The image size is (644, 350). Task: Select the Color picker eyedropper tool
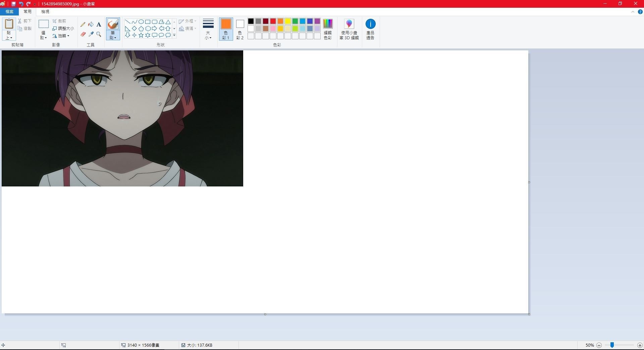(x=91, y=34)
